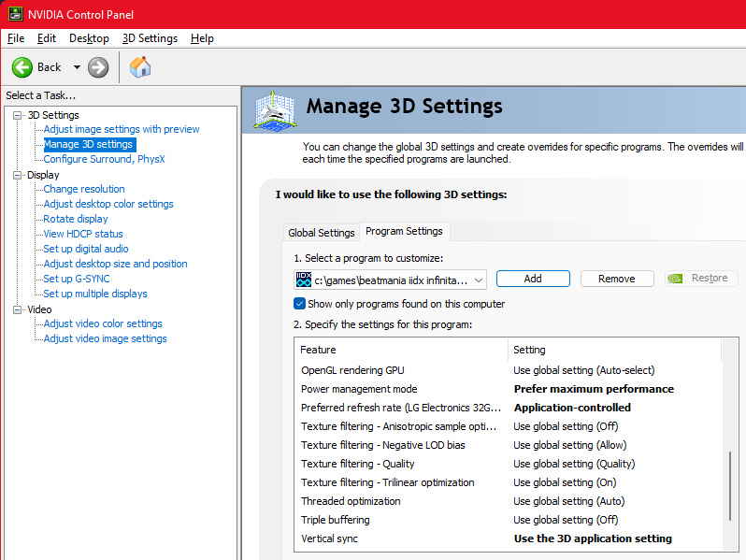Select Manage 3D settings in task tree

pos(88,144)
